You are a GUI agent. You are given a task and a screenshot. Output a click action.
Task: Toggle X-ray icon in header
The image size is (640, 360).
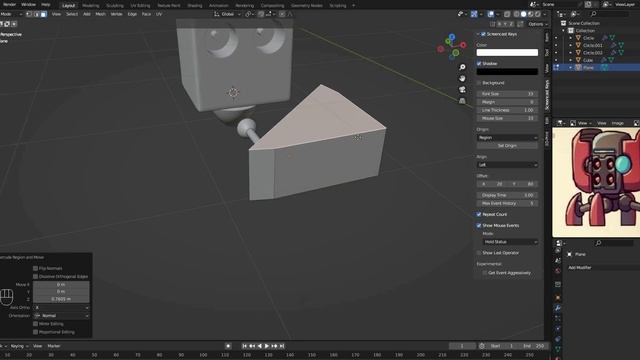pyautogui.click(x=507, y=14)
